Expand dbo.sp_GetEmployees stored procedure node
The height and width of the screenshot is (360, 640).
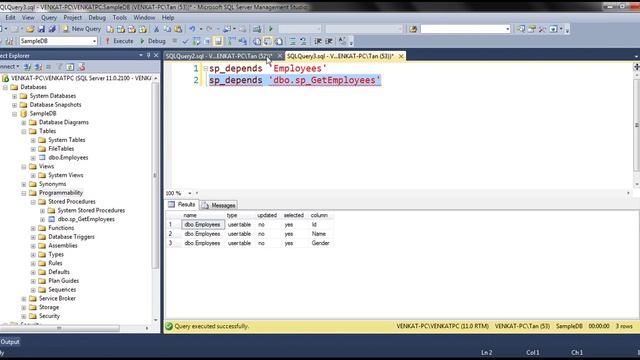(x=42, y=219)
